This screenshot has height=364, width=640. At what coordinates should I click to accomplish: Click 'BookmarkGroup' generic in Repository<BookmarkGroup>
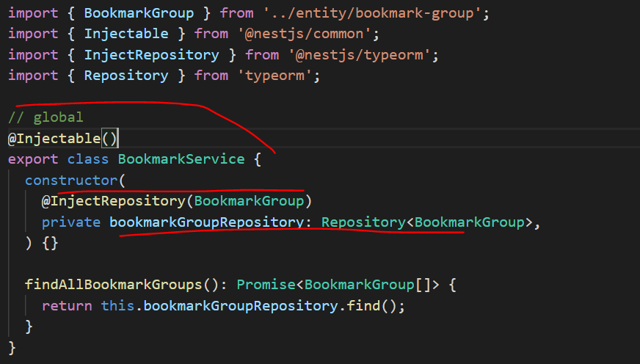[470, 222]
